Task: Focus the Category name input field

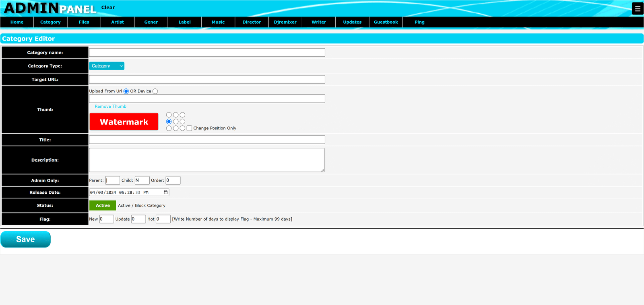Action: tap(207, 53)
